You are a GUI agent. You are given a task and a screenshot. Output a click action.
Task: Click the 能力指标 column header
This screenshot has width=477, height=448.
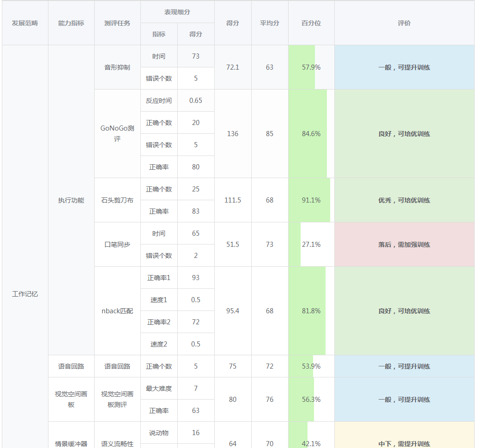pos(71,23)
